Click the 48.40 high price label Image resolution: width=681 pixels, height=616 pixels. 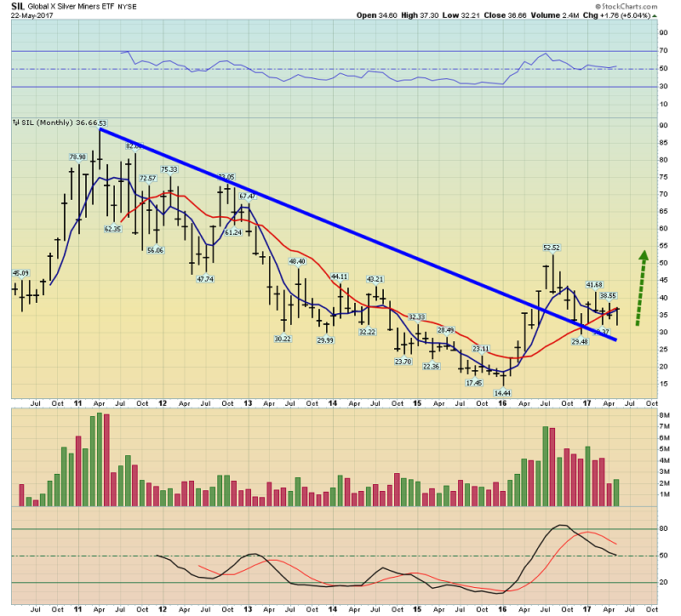pyautogui.click(x=297, y=261)
